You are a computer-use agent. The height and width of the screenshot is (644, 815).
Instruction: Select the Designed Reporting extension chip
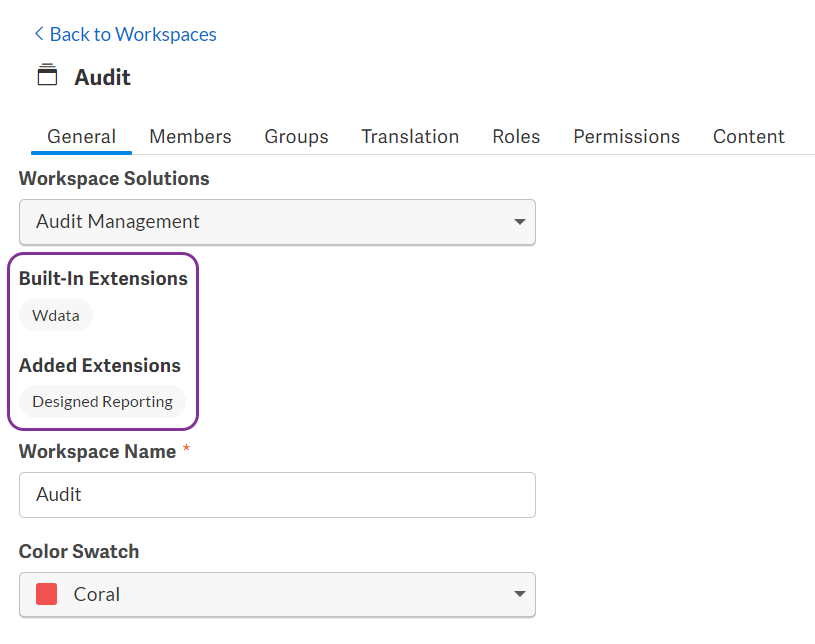coord(102,402)
